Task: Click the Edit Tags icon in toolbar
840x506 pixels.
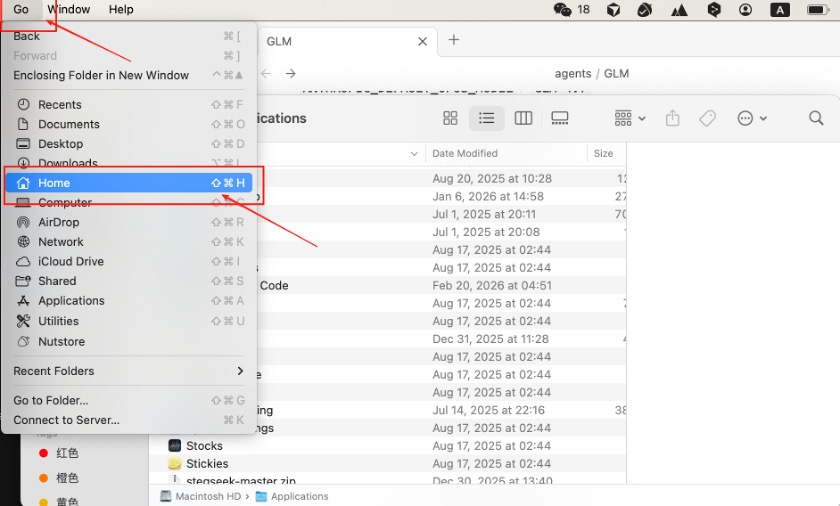Action: tap(707, 118)
